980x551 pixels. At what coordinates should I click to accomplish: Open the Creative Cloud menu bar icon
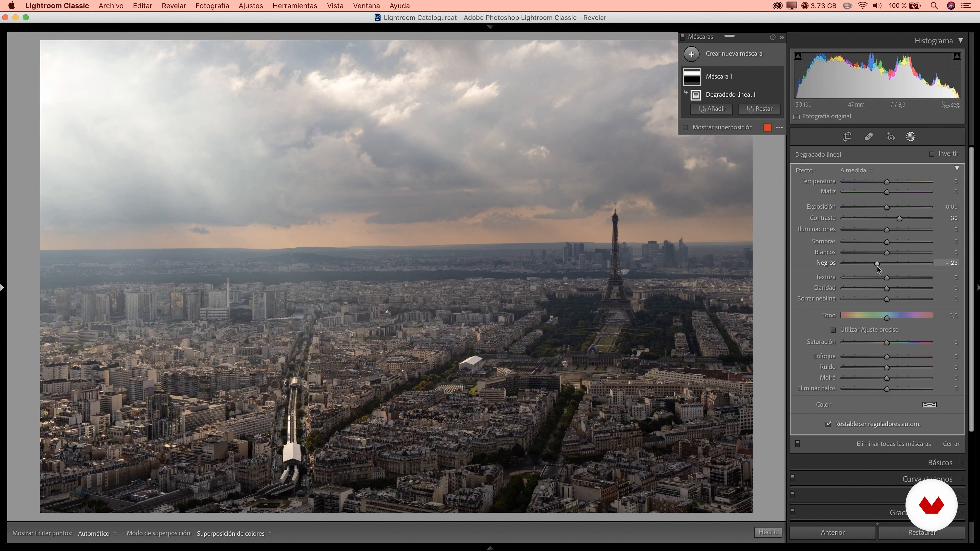[x=777, y=6]
